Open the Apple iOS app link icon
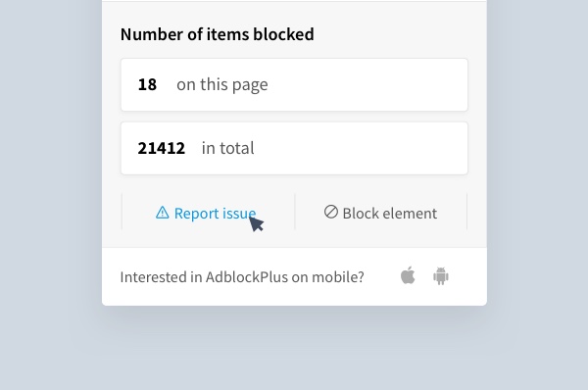Viewport: 588px width, 390px height. (x=408, y=275)
